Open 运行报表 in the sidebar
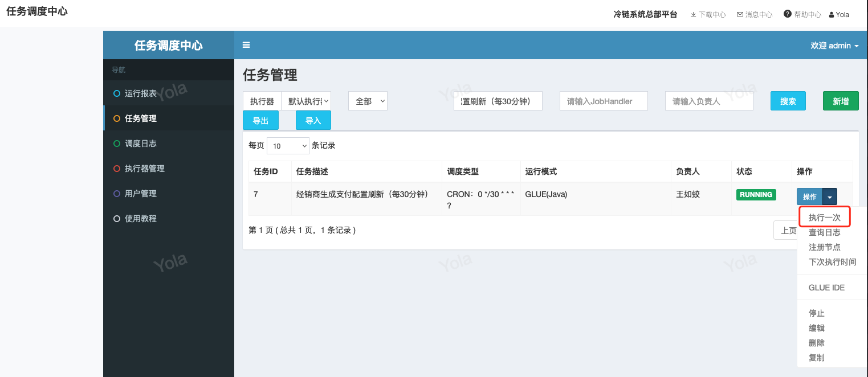868x377 pixels. [140, 93]
